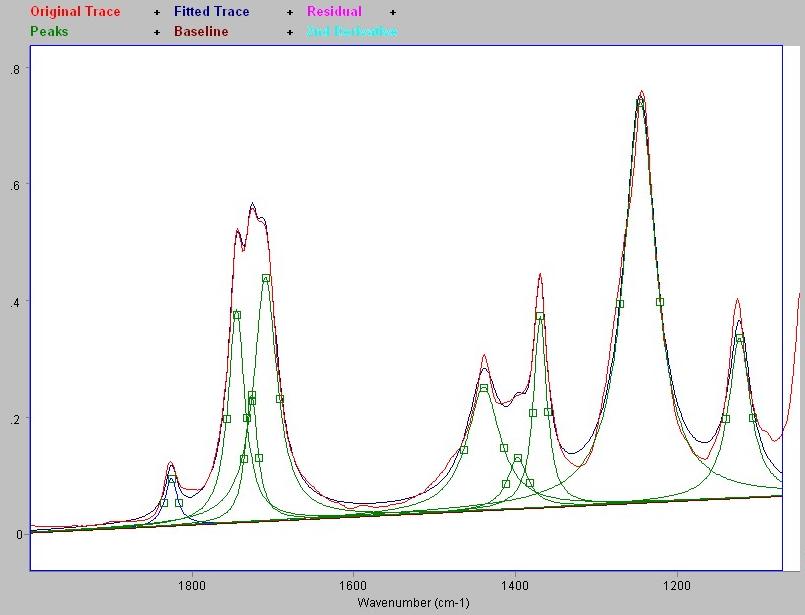This screenshot has width=805, height=615.
Task: Select the Original Trace legend label
Action: [x=75, y=11]
